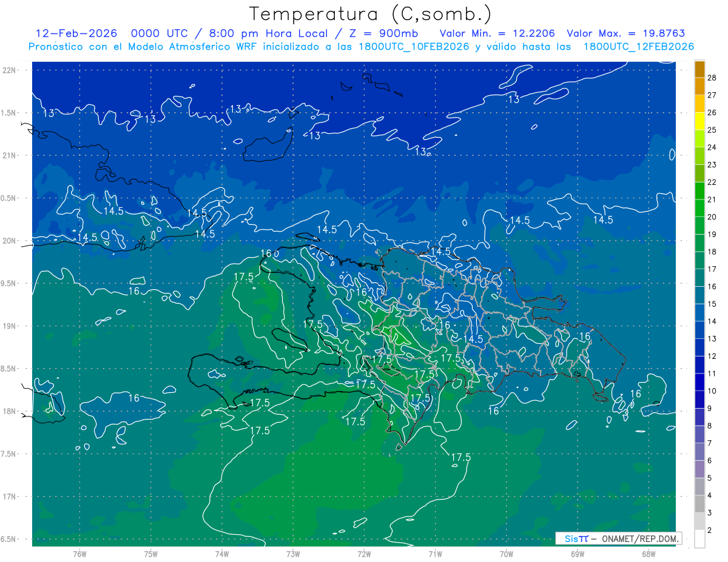Click the white swatch below the 2 label
Image resolution: width=728 pixels, height=562 pixels.
pyautogui.click(x=699, y=539)
